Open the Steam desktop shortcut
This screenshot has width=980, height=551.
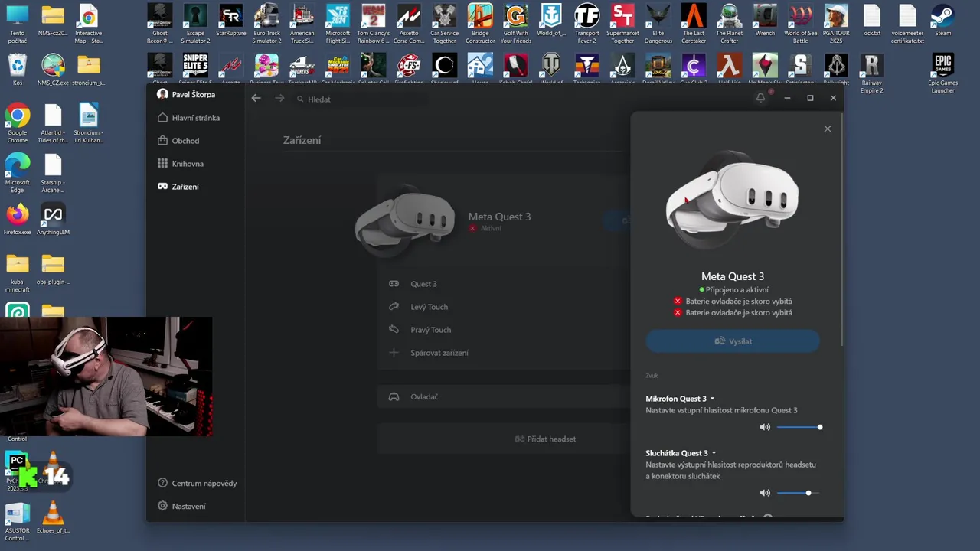pyautogui.click(x=942, y=21)
